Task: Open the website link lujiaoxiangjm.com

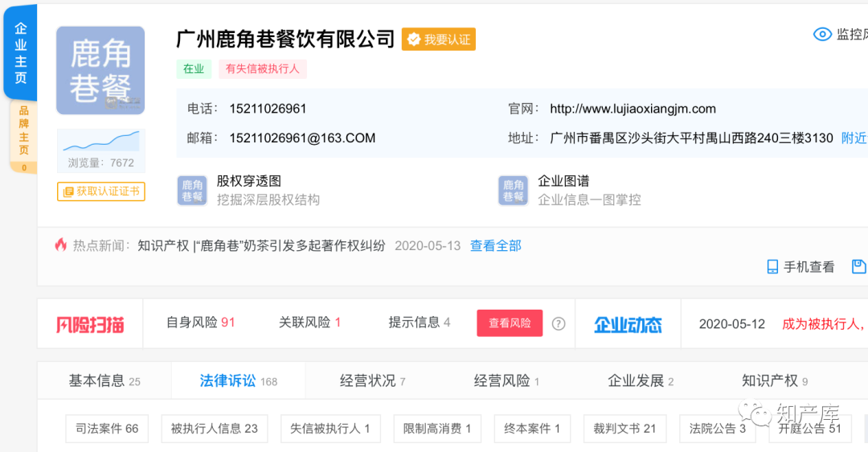Action: pyautogui.click(x=633, y=109)
